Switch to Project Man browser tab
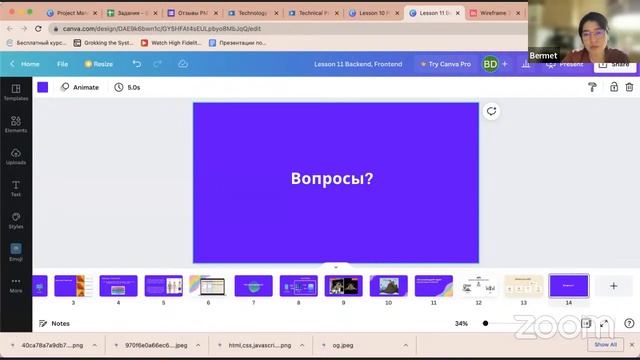The image size is (640, 360). click(x=71, y=13)
